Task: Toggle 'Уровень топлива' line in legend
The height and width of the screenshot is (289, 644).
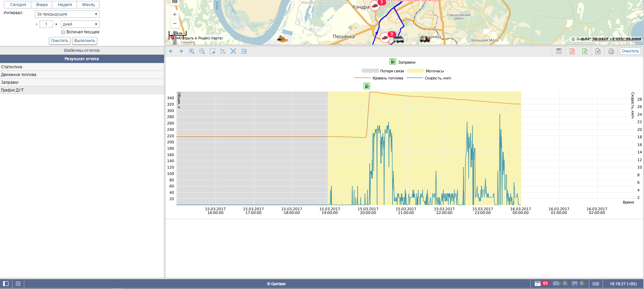Action: (378, 78)
